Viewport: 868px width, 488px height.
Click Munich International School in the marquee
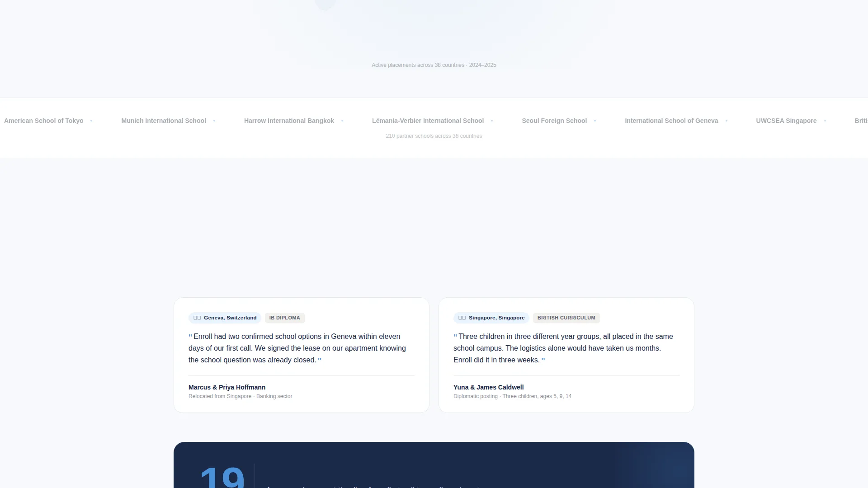[164, 121]
